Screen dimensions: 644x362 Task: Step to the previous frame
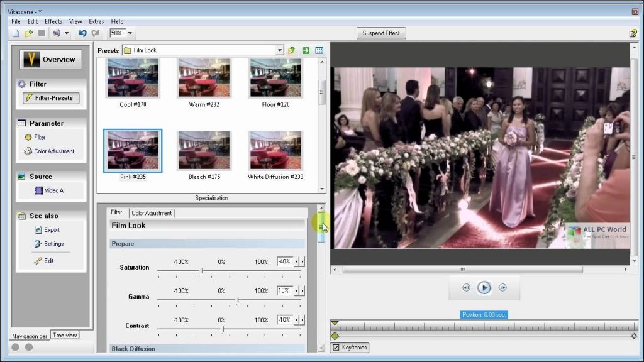(x=466, y=288)
